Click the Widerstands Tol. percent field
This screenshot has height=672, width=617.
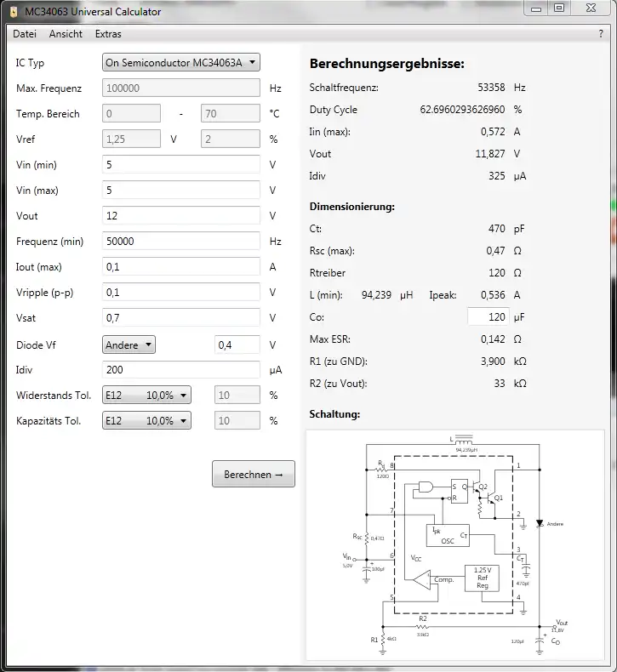coord(237,396)
